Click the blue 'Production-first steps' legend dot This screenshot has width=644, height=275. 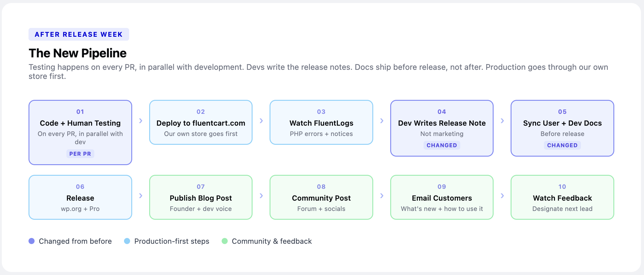pos(127,241)
